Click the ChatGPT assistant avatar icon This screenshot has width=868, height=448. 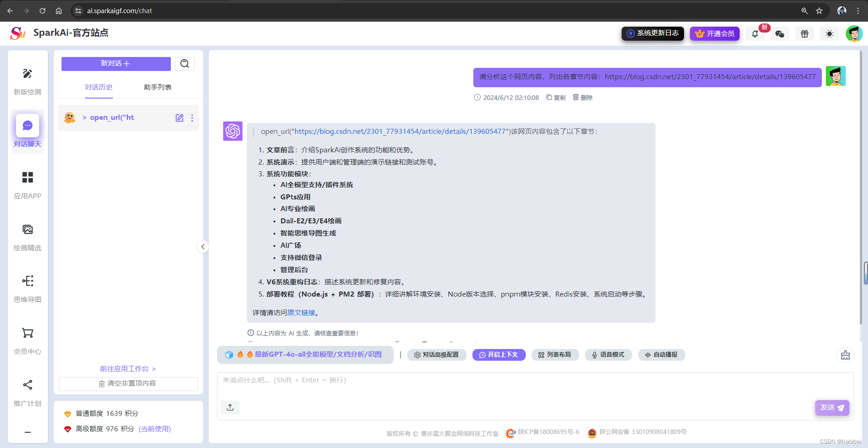pos(233,131)
